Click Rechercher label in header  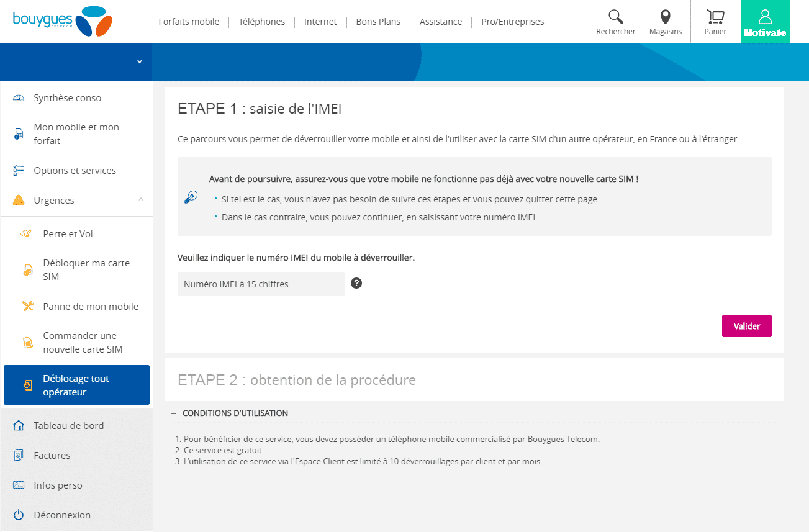pyautogui.click(x=616, y=32)
